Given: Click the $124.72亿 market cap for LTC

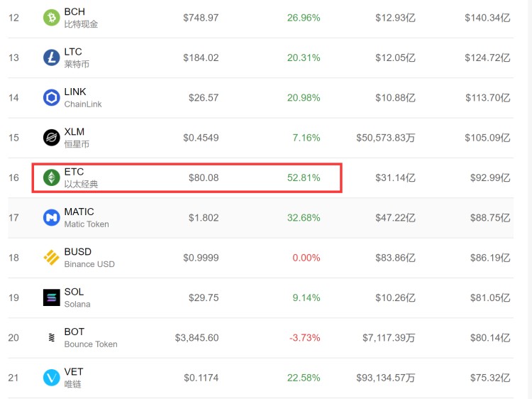Looking at the screenshot, I should tap(487, 58).
